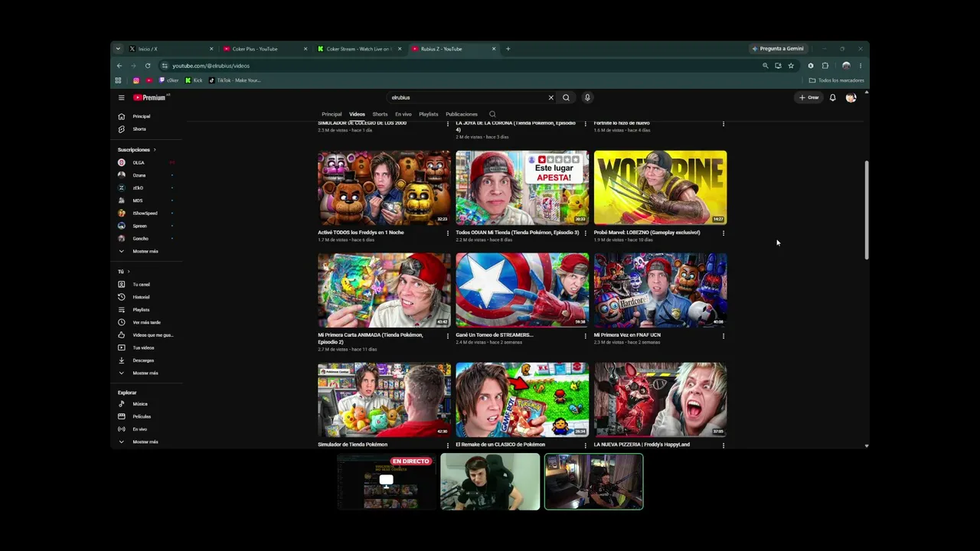Switch to the channel Playlists tab

coord(429,114)
